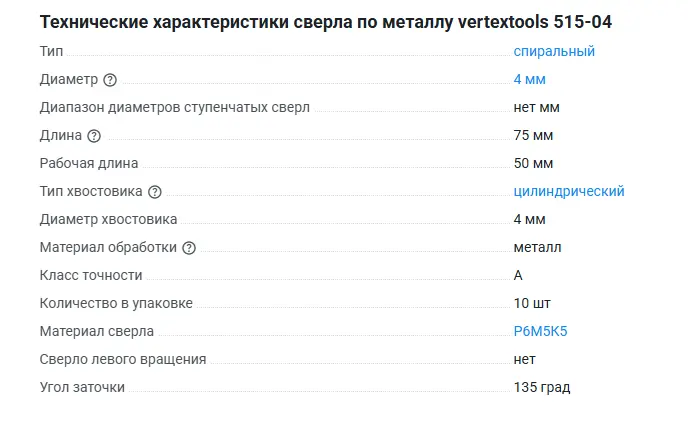Open the Материал обработки help tooltip icon

(x=189, y=248)
